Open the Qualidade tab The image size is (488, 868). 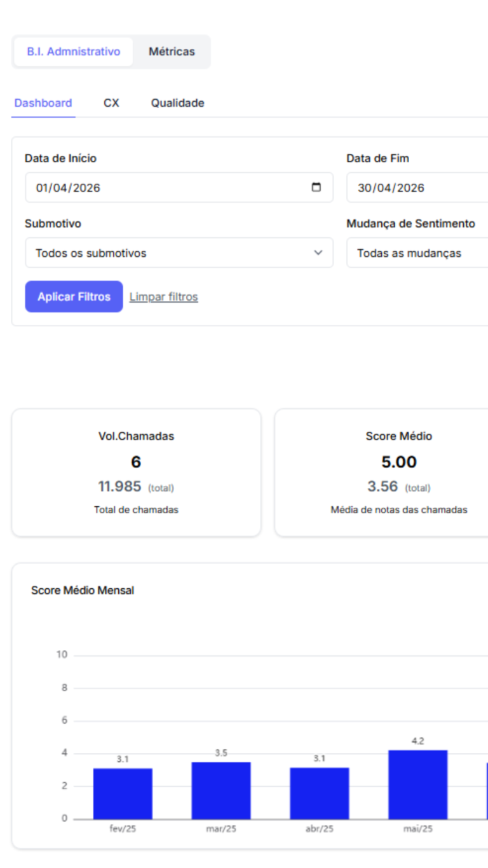click(x=177, y=103)
